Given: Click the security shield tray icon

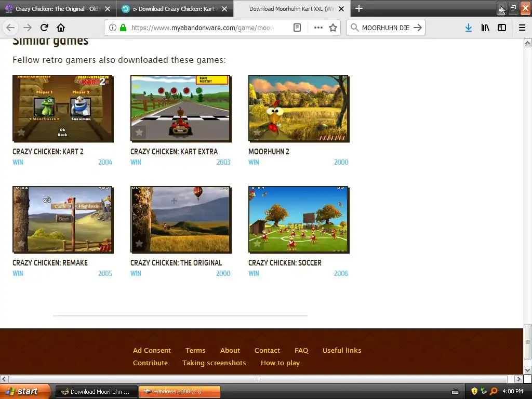Looking at the screenshot, I should click(x=474, y=391).
